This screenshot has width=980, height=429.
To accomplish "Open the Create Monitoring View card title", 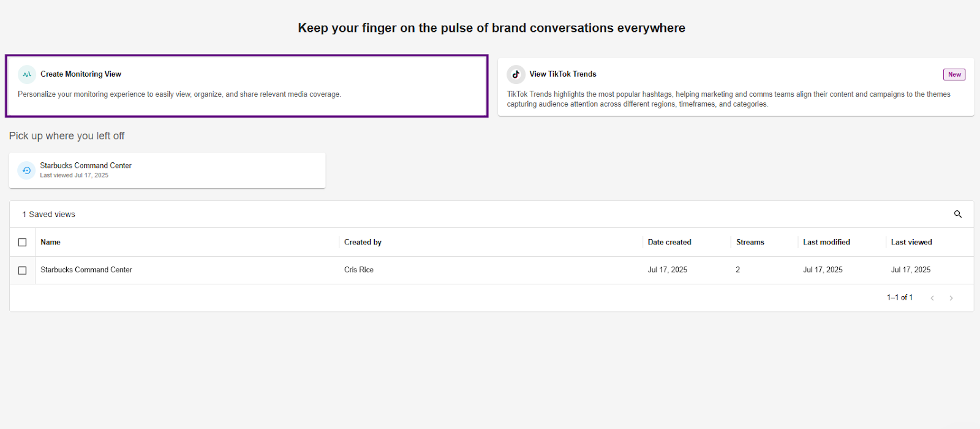I will [81, 74].
